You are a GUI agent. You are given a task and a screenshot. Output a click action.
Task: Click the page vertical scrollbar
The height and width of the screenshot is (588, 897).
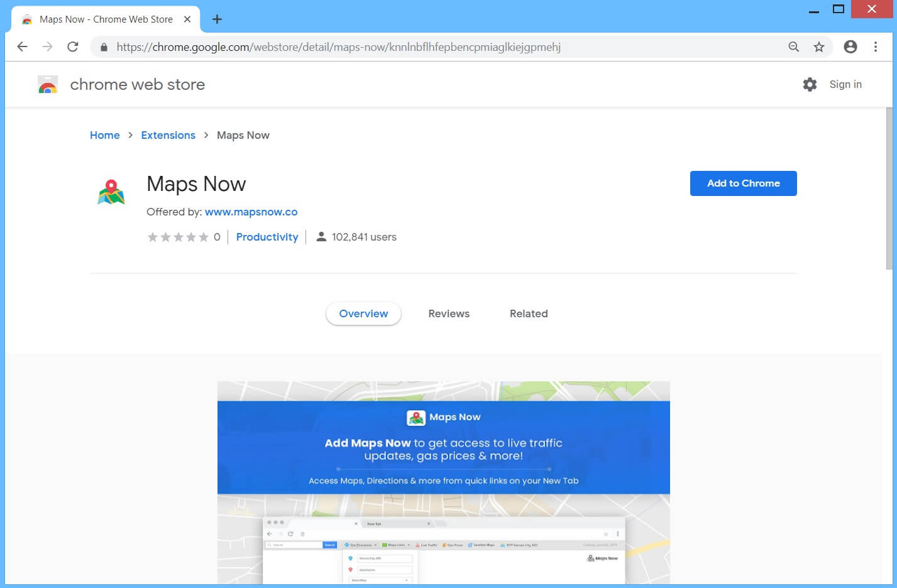(x=889, y=188)
